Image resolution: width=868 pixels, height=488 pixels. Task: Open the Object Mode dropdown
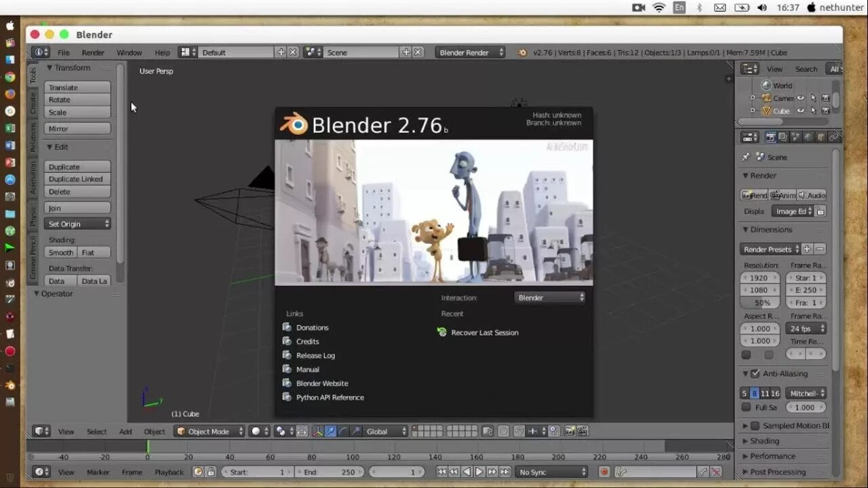[x=210, y=431]
